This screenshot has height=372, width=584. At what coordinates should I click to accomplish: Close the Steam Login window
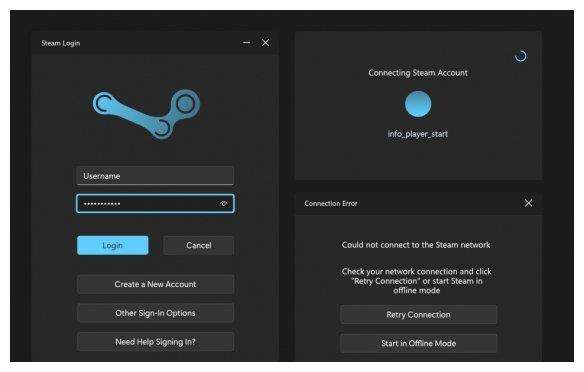click(265, 42)
